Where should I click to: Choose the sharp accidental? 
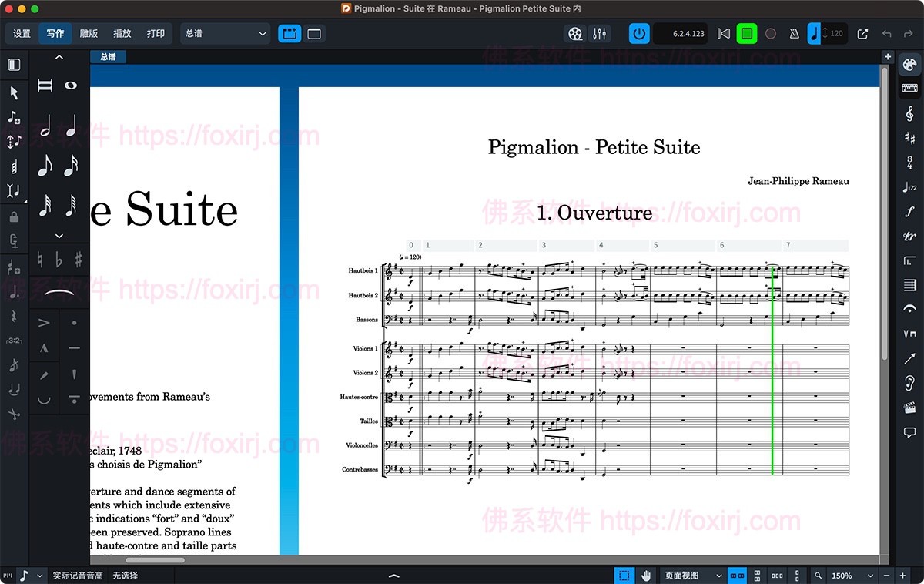tap(79, 259)
